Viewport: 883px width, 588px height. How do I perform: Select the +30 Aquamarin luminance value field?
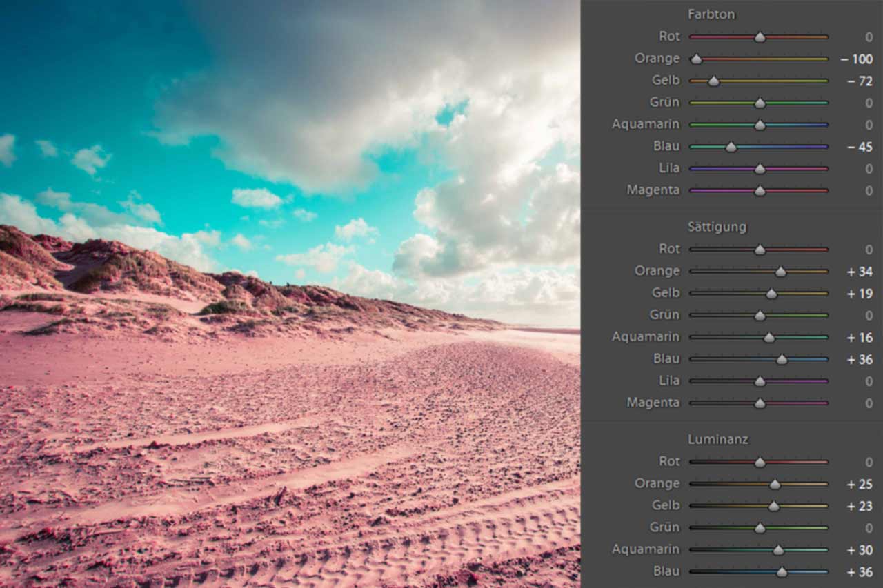tap(860, 550)
